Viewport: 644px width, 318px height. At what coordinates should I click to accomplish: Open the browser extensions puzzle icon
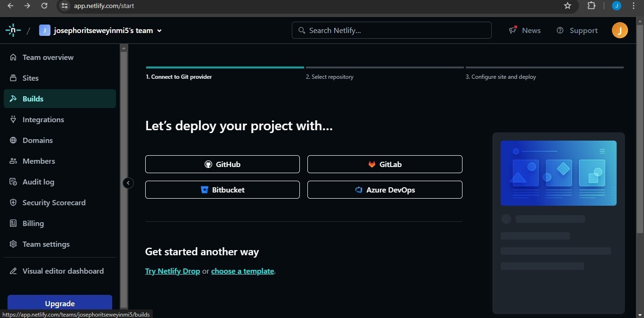click(x=591, y=6)
